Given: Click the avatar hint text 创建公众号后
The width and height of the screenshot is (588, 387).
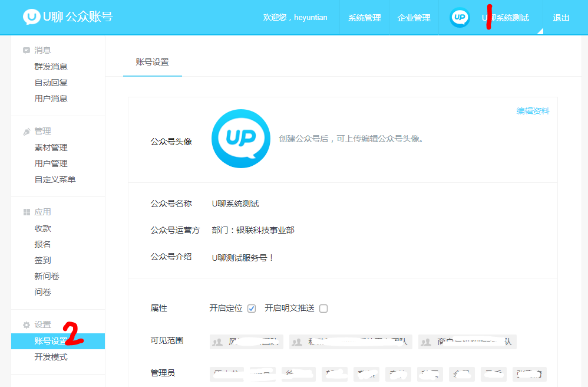Looking at the screenshot, I should [351, 139].
